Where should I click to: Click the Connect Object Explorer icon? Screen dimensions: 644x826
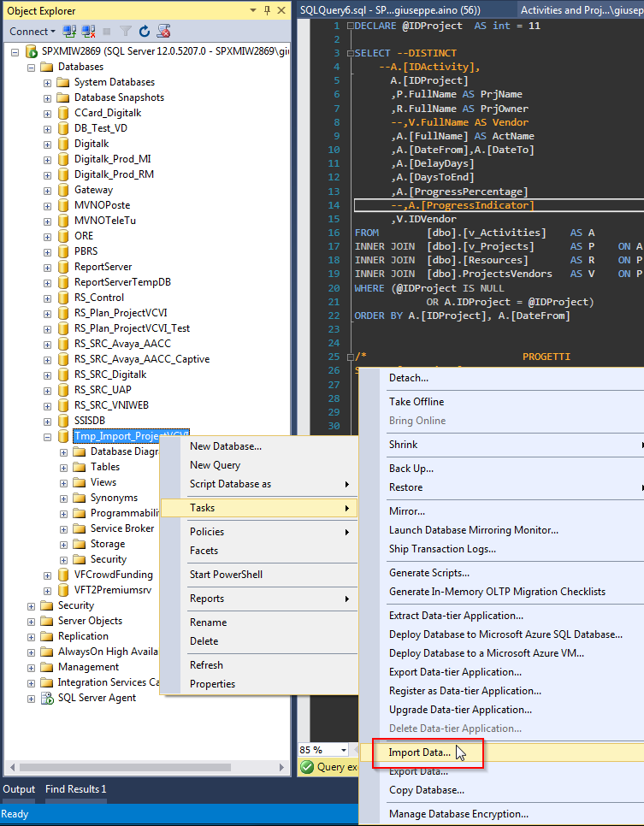click(x=69, y=32)
